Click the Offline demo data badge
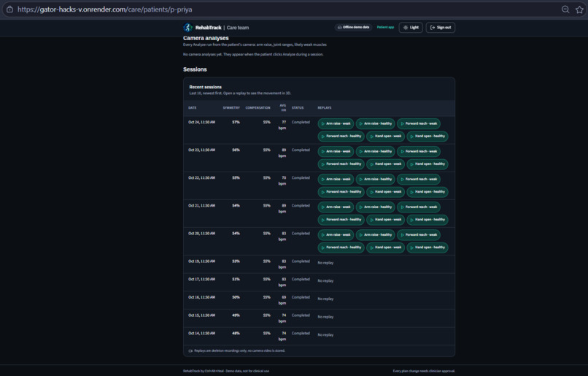The width and height of the screenshot is (588, 376). pyautogui.click(x=353, y=27)
